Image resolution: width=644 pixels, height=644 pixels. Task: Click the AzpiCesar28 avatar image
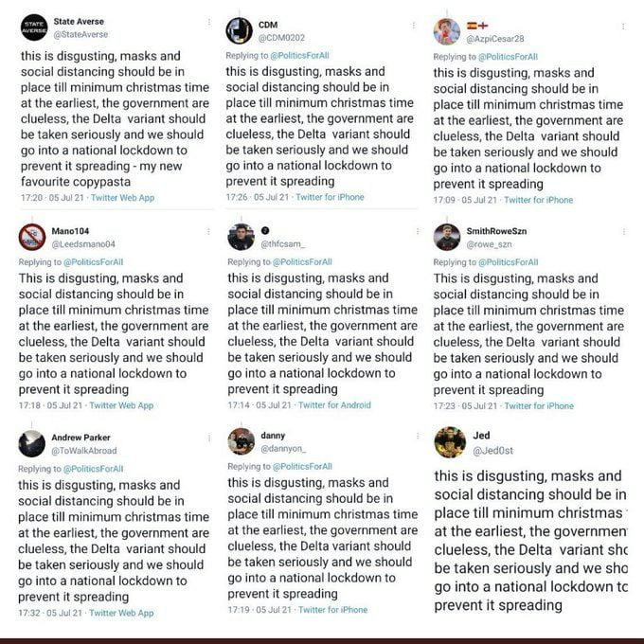click(x=447, y=31)
